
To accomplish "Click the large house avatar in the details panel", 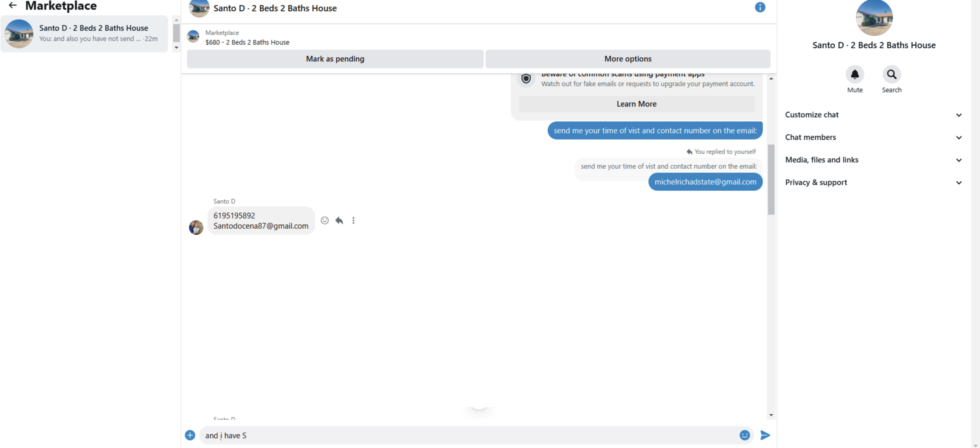I will pos(874,18).
